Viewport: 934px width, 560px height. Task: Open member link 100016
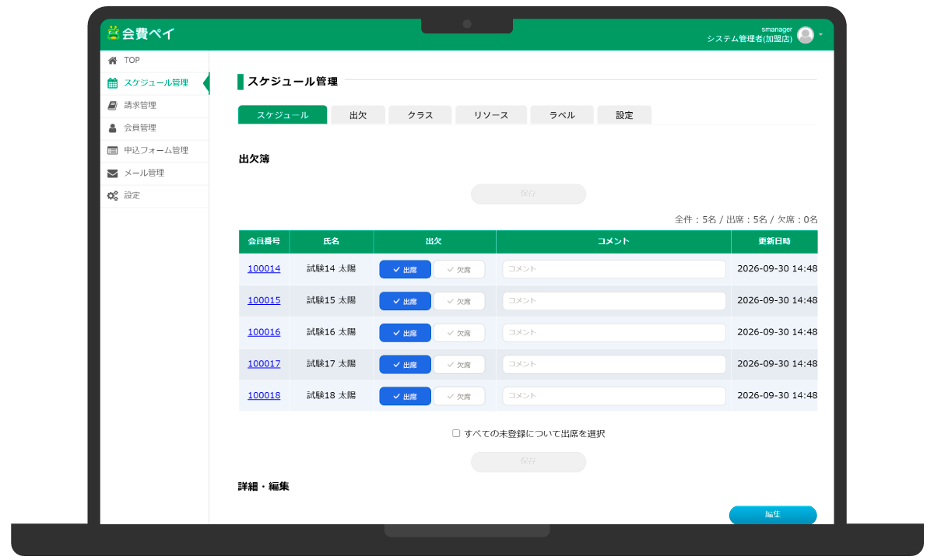coord(264,332)
